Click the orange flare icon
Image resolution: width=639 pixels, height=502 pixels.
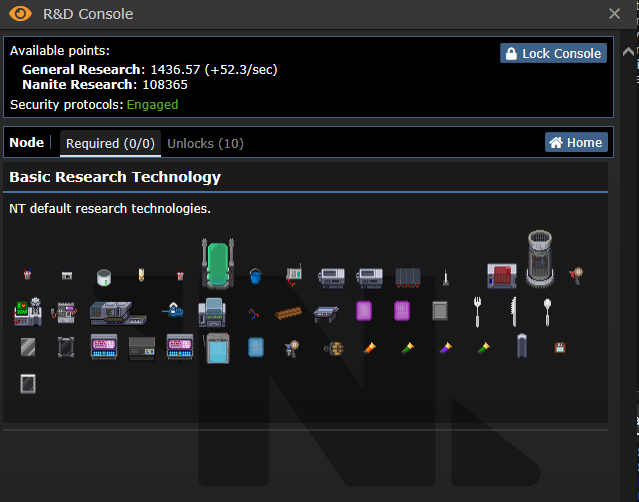point(368,348)
